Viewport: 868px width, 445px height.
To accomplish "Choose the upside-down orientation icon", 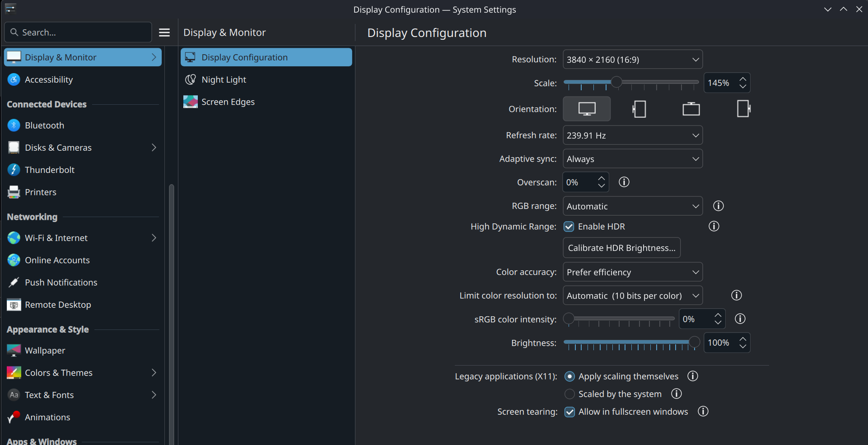I will [691, 109].
